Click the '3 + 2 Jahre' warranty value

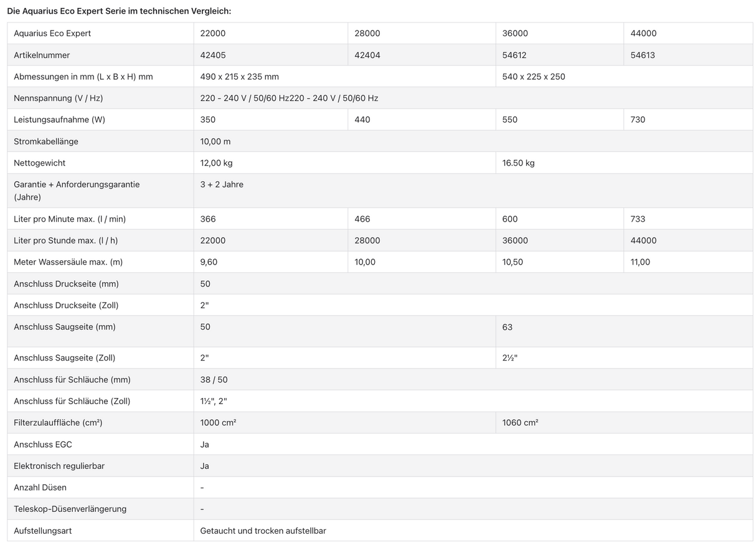point(222,184)
